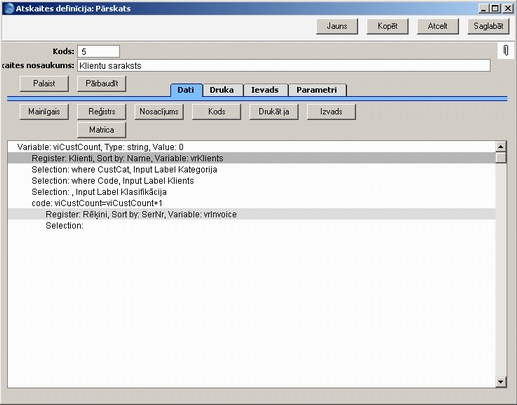
Task: Click the Izvads button
Action: click(x=331, y=112)
